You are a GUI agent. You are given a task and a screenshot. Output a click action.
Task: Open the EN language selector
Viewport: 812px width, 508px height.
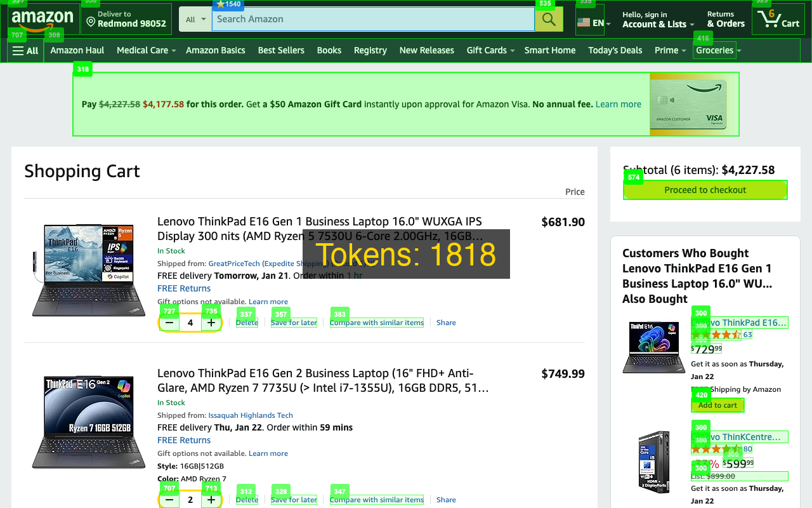[x=594, y=23]
